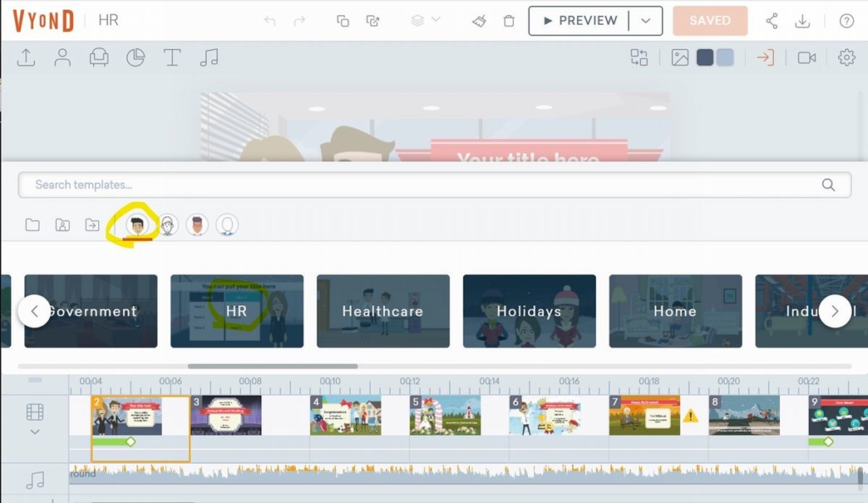Select the Business Friendly style avatar

click(x=137, y=226)
